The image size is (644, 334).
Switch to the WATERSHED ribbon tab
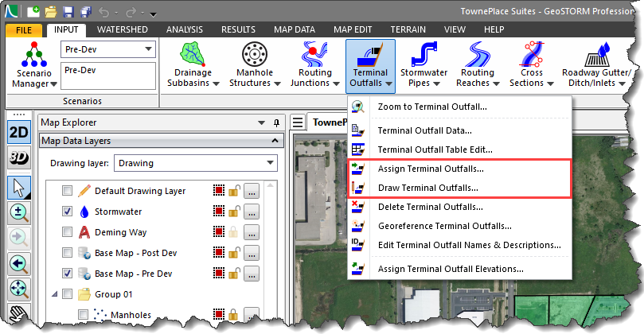(123, 29)
